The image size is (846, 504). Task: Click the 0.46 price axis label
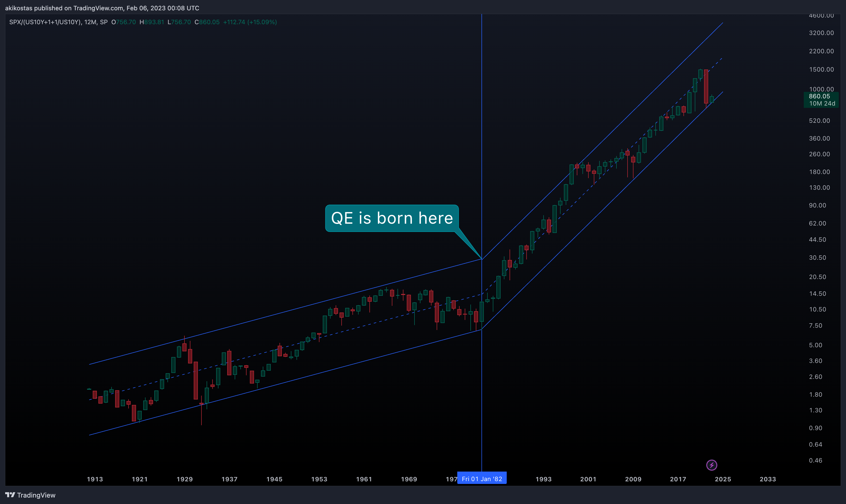coord(815,460)
